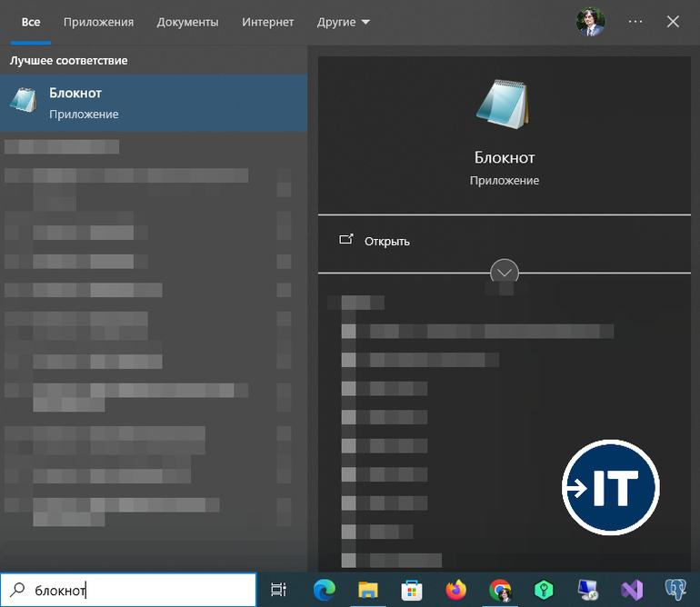This screenshot has width=700, height=607.
Task: Open the remote desktop monitor icon
Action: pyautogui.click(x=587, y=590)
